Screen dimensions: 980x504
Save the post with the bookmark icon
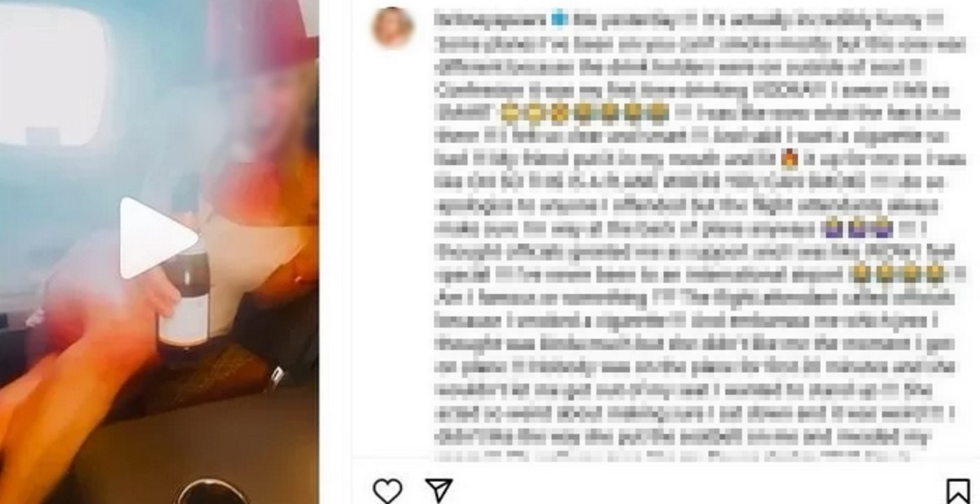click(x=957, y=490)
